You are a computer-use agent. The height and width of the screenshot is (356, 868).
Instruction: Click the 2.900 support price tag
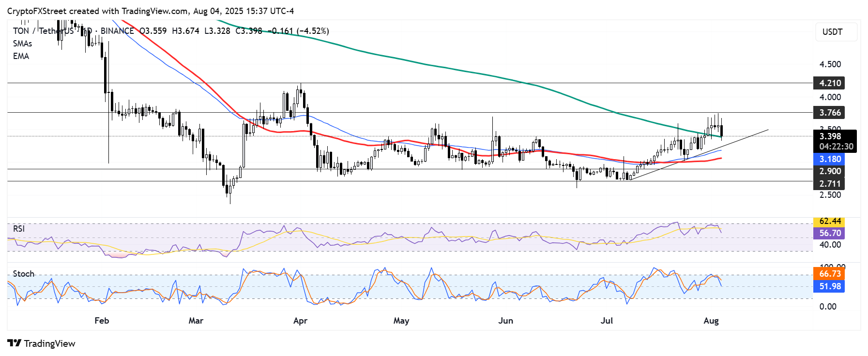coord(829,171)
